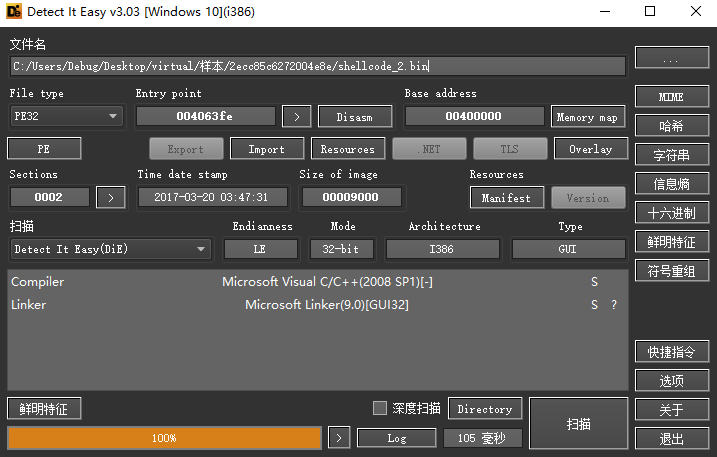Click the 扫描 scan button

click(578, 423)
